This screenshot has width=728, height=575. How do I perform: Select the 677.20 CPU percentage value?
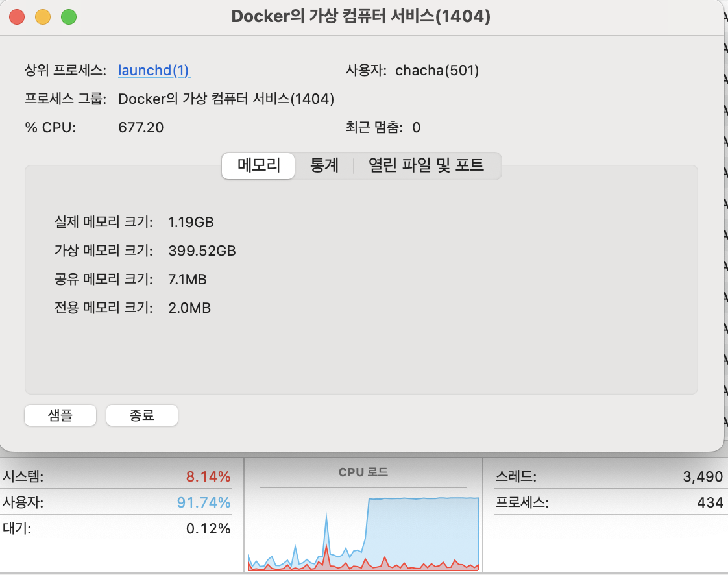[141, 127]
